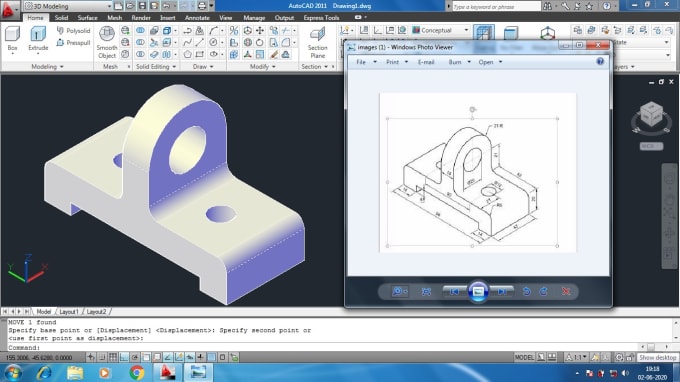The image size is (680, 382).
Task: Expand the Section panel dropdown arrow
Action: [326, 66]
